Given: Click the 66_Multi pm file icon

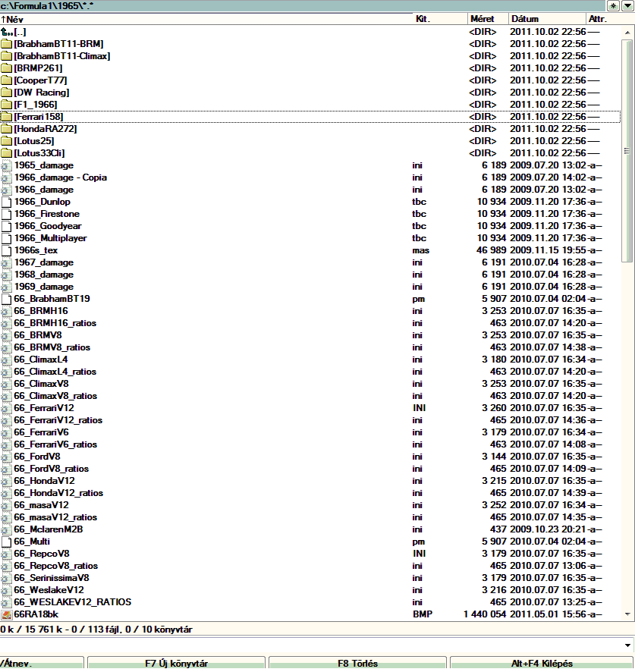Looking at the screenshot, I should (6, 542).
